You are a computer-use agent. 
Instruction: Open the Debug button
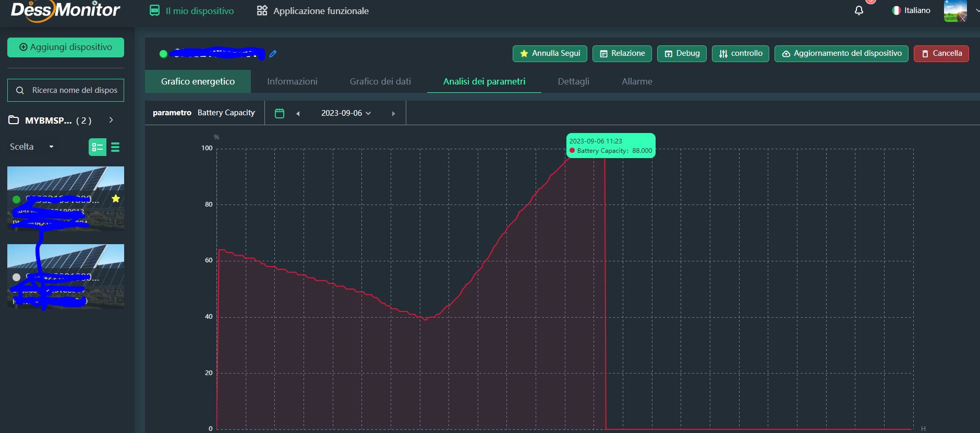pyautogui.click(x=682, y=54)
